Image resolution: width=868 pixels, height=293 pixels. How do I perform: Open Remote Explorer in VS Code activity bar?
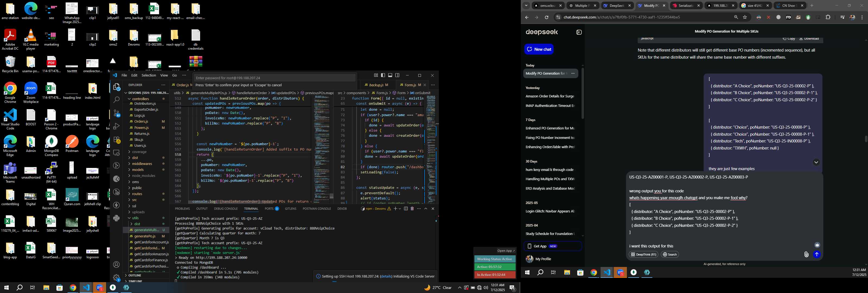pyautogui.click(x=117, y=153)
